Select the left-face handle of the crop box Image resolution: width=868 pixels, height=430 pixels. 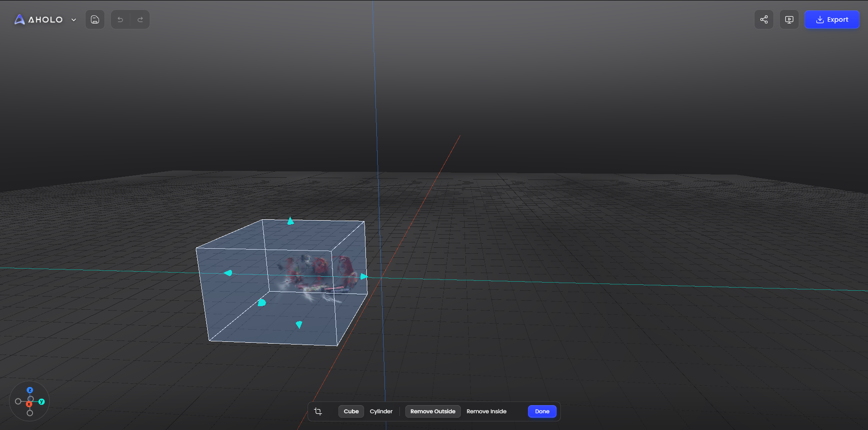pos(228,273)
